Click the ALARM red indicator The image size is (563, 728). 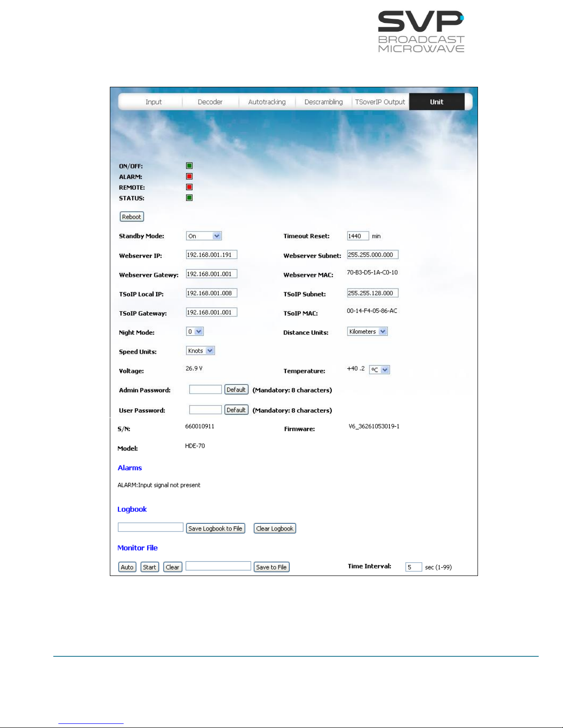pyautogui.click(x=189, y=176)
